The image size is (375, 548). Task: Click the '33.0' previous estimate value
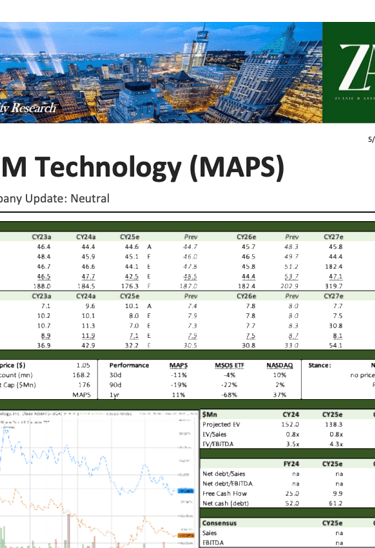pos(292,345)
